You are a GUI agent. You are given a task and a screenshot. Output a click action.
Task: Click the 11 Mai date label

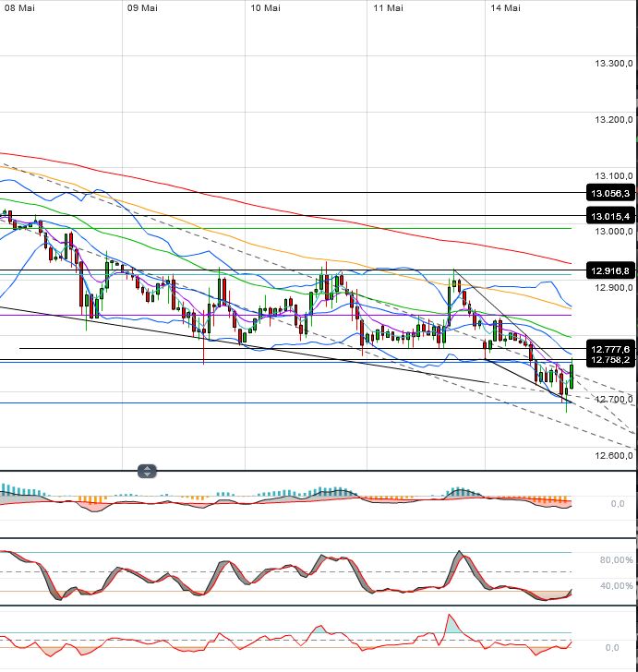click(388, 7)
